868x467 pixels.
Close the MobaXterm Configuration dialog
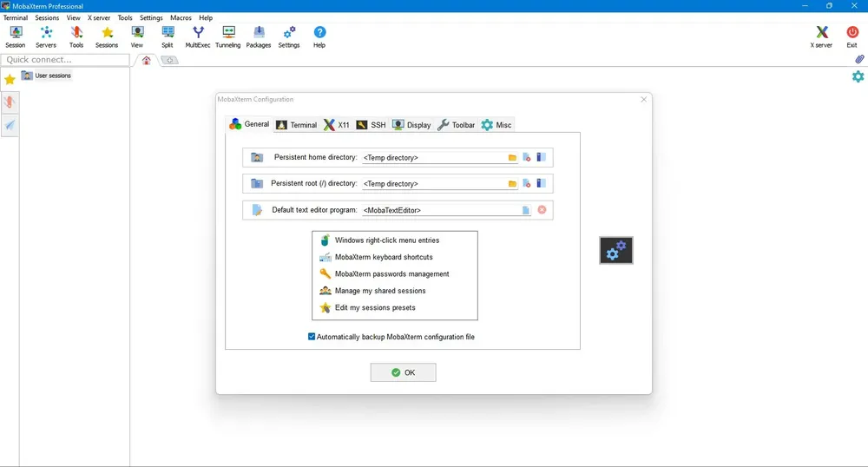pyautogui.click(x=643, y=99)
